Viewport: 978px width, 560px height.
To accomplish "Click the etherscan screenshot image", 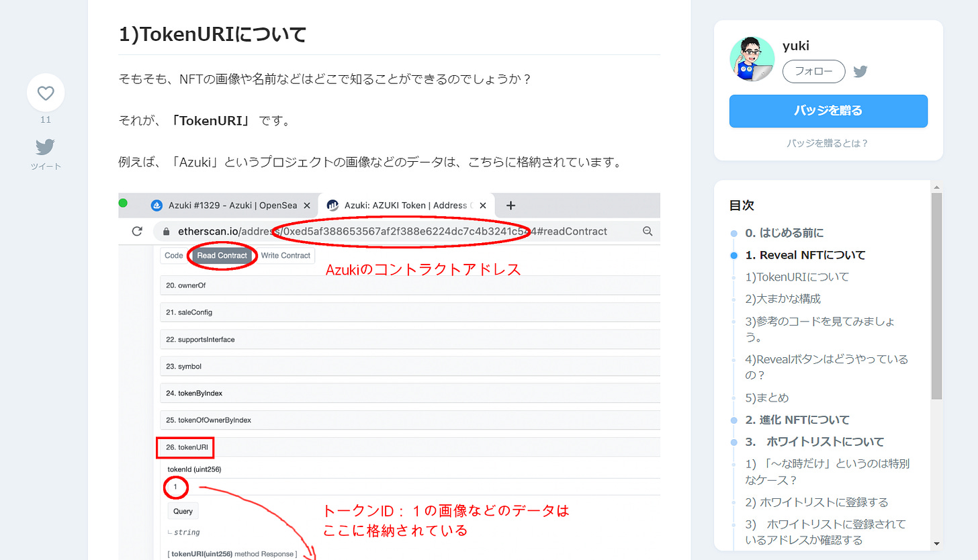I will pos(389,376).
